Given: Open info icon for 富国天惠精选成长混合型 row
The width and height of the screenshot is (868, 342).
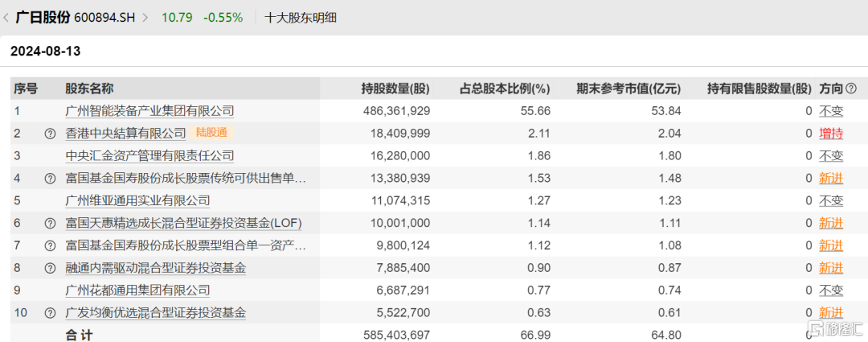Looking at the screenshot, I should click(x=50, y=224).
